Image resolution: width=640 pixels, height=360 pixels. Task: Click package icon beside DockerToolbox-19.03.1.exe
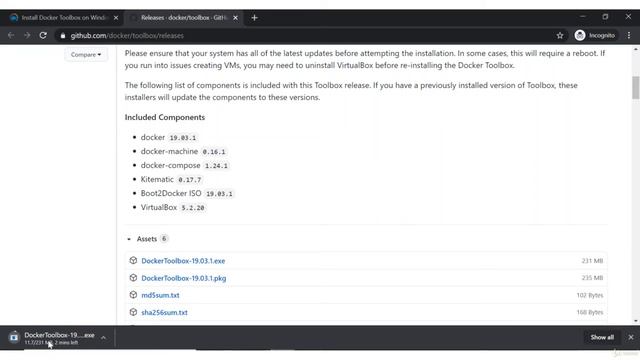(133, 260)
